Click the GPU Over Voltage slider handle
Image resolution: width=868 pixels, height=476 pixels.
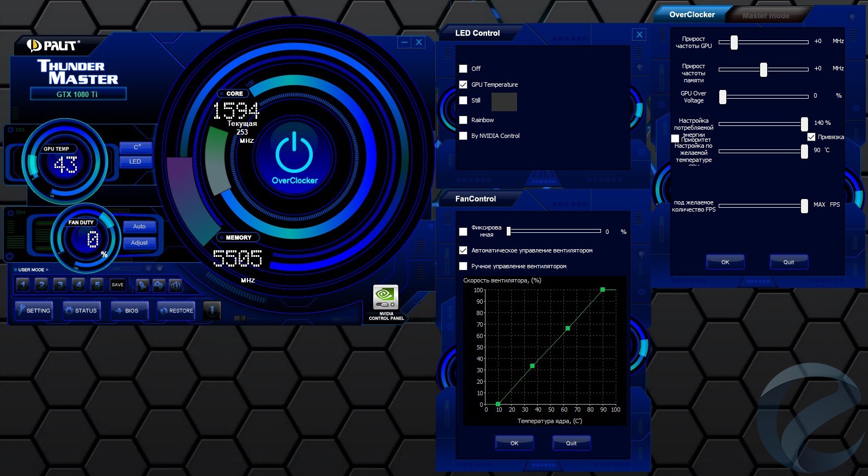tap(723, 97)
